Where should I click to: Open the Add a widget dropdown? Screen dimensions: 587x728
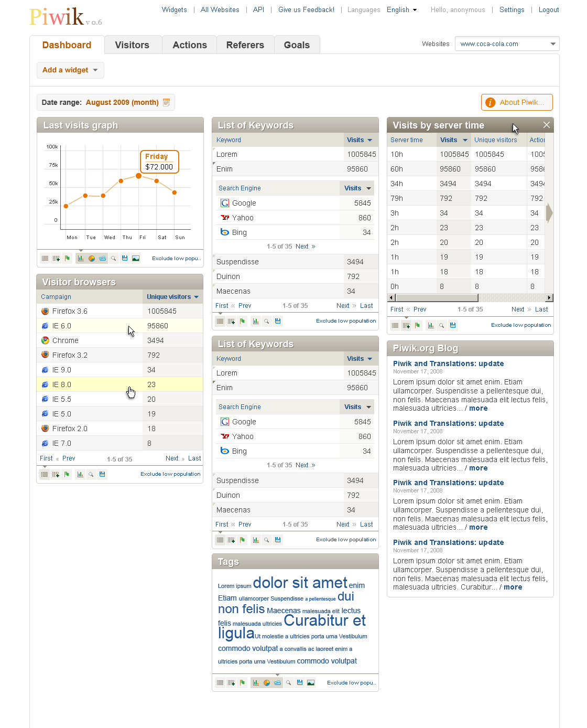pyautogui.click(x=70, y=70)
